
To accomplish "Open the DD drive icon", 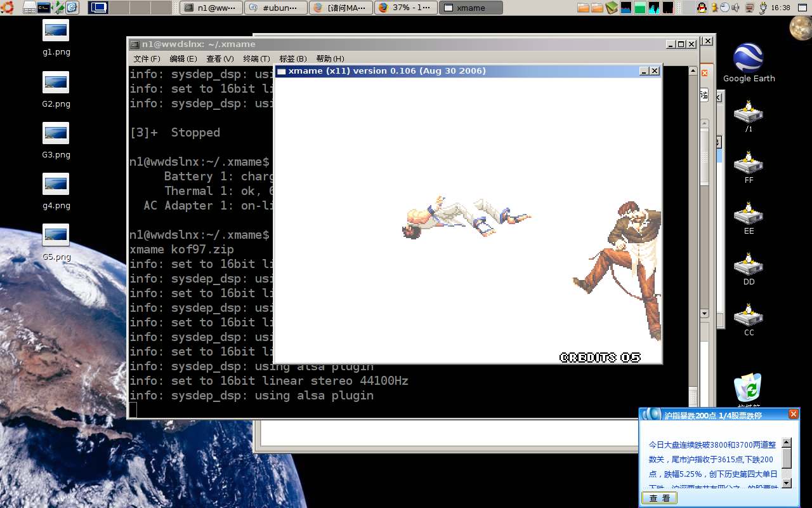I will [x=749, y=264].
